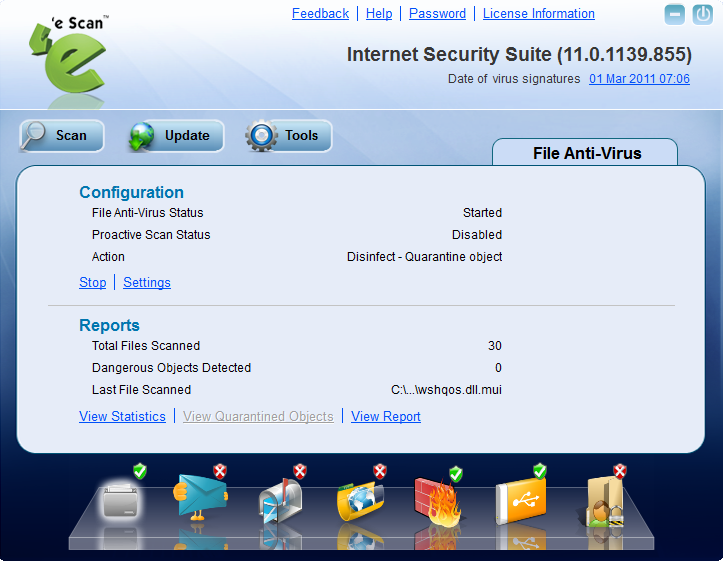Select the File Anti-Virus dock icon

coord(122,498)
